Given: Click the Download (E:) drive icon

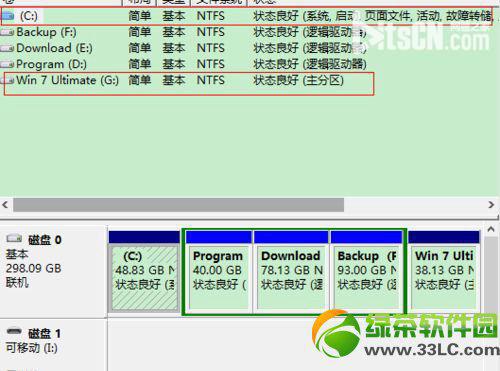Looking at the screenshot, I should [7, 48].
